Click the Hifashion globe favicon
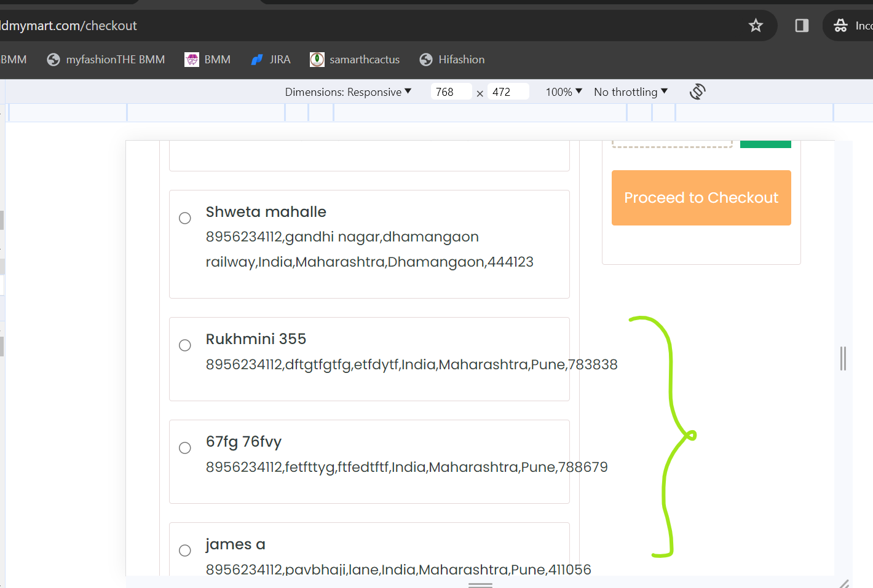873x588 pixels. tap(426, 60)
